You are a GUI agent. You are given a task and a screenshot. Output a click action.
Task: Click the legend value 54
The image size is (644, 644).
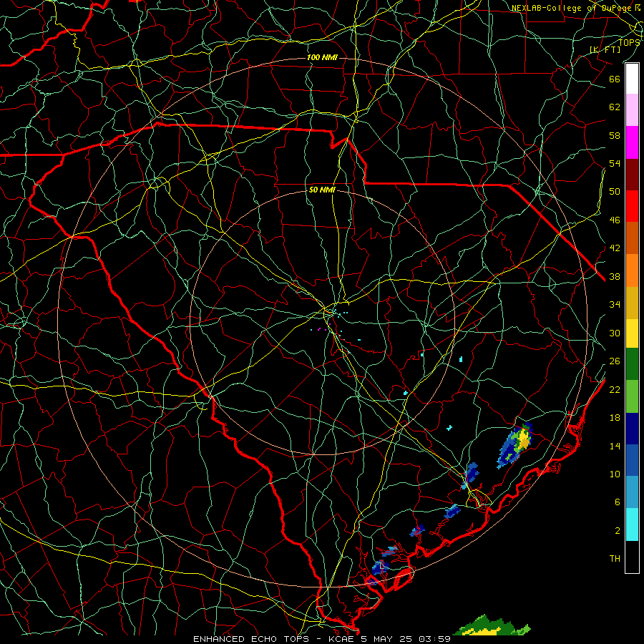615,163
